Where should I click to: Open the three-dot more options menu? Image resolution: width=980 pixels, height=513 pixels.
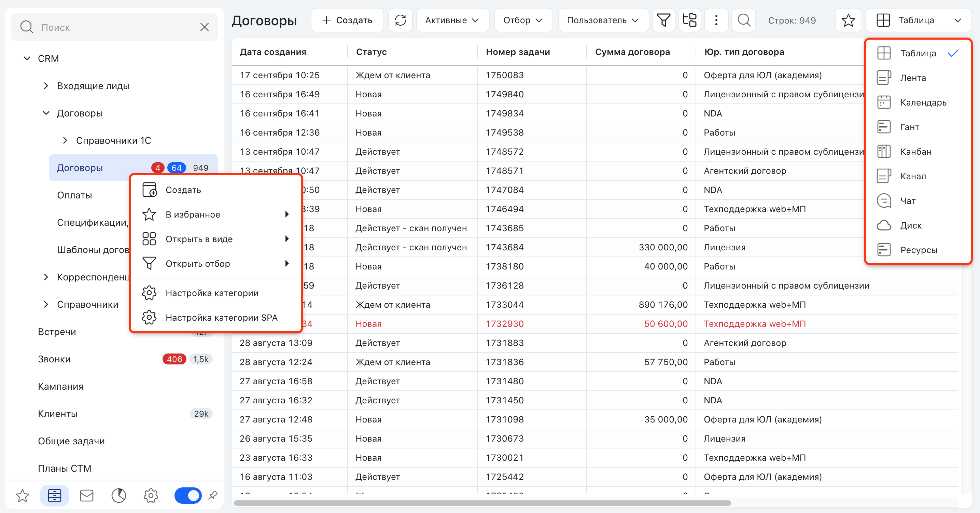click(716, 20)
